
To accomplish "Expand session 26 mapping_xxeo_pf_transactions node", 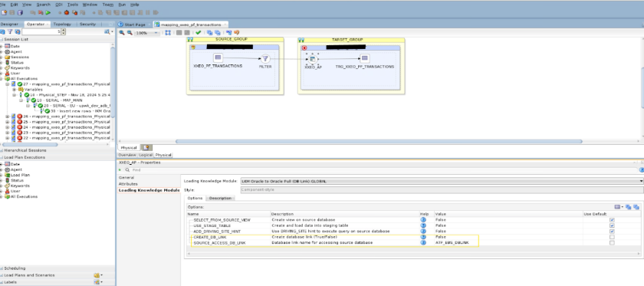I will (8, 117).
